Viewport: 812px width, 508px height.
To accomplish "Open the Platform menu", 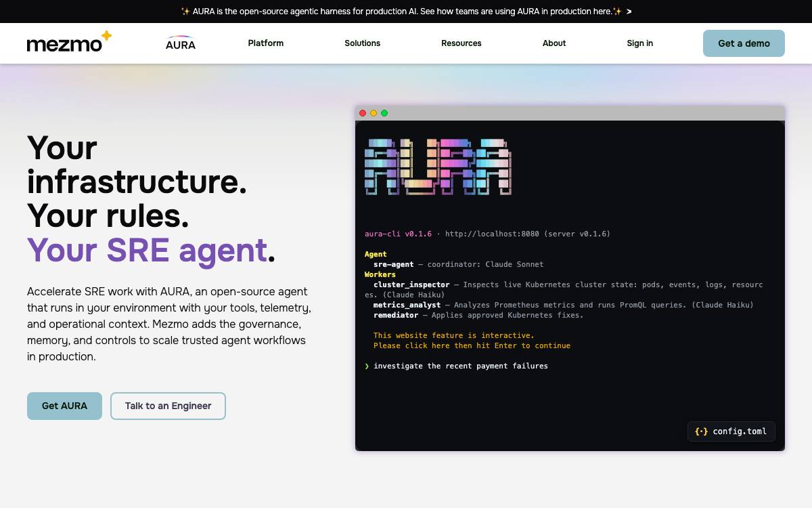I will click(266, 43).
